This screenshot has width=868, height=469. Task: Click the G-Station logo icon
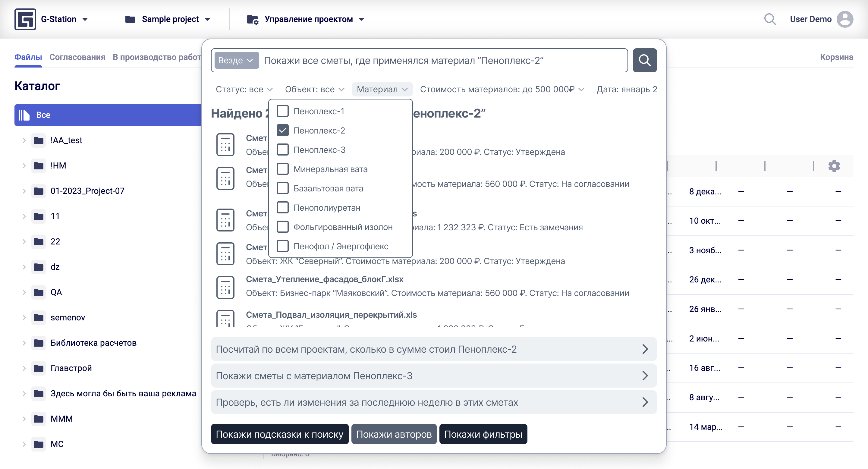25,19
